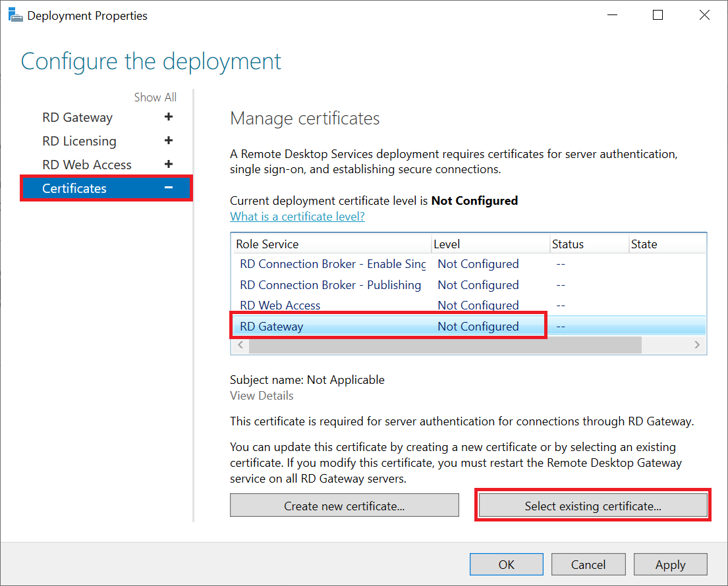Select the Certificates page
Screen dimensions: 728x586
[106, 188]
